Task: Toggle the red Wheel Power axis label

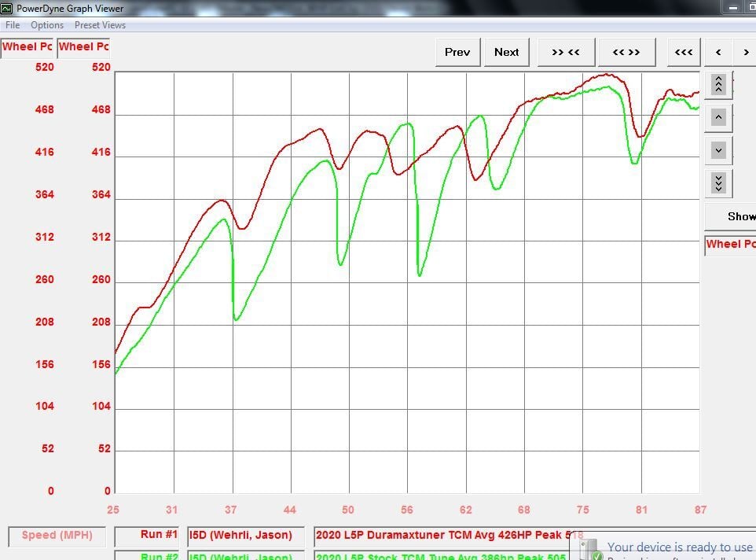Action: 26,46
